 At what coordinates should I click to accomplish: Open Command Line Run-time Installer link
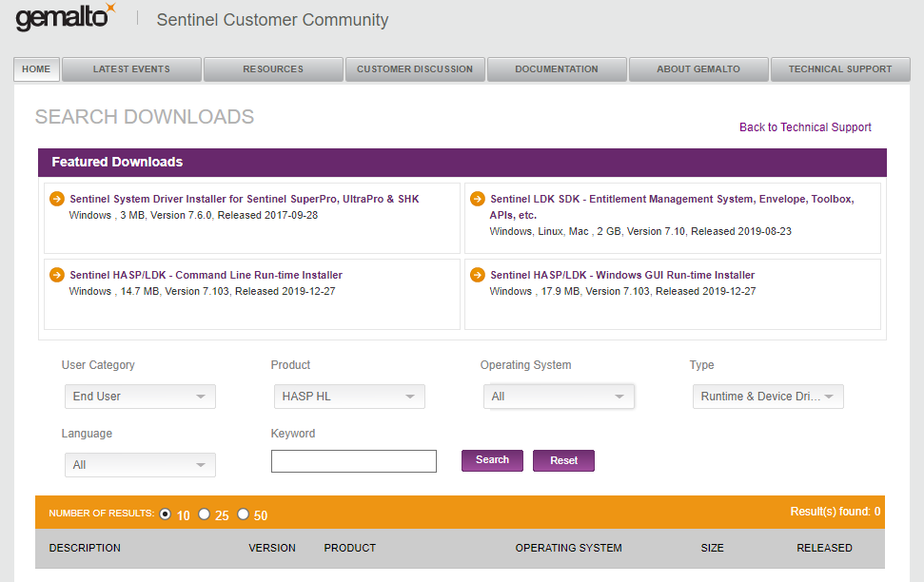tap(206, 275)
